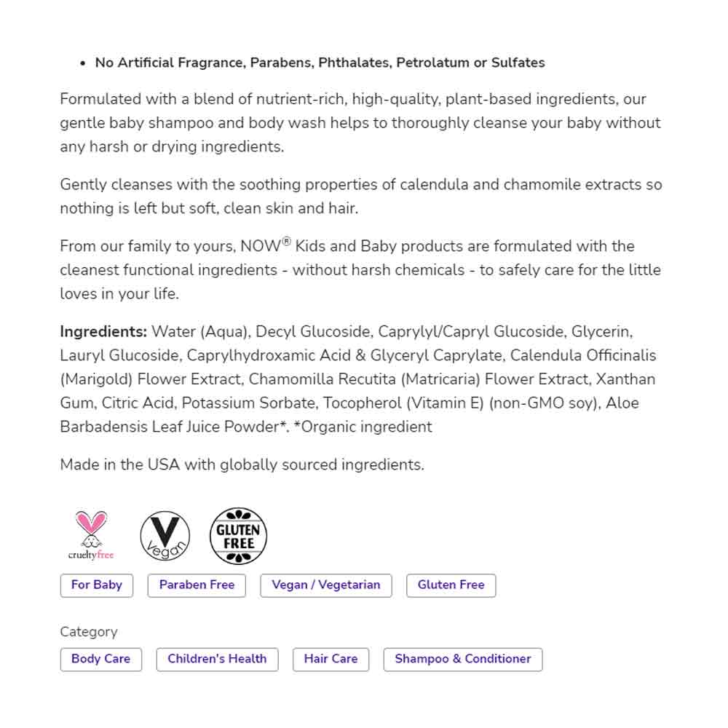The width and height of the screenshot is (728, 728).
Task: Go to the Hair Care category
Action: tap(331, 660)
